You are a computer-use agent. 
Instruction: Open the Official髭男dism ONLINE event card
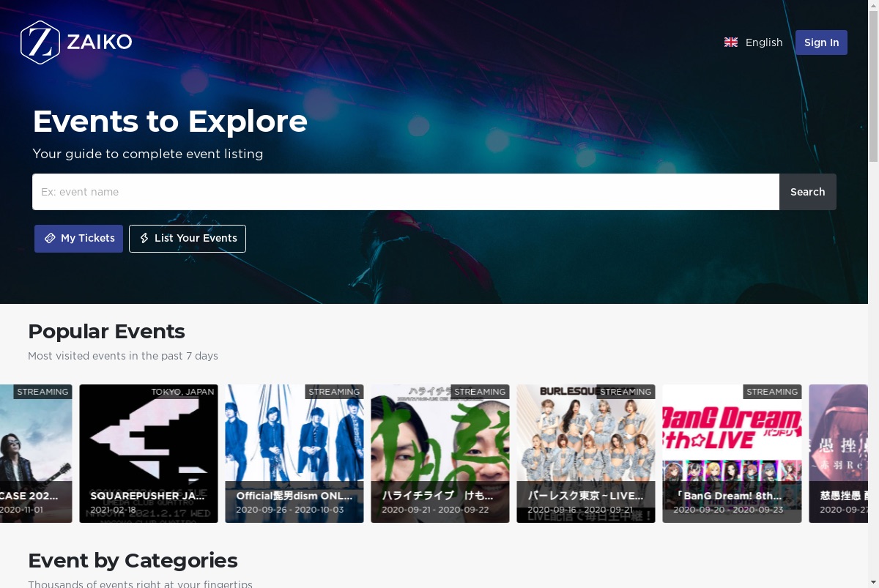tap(294, 453)
